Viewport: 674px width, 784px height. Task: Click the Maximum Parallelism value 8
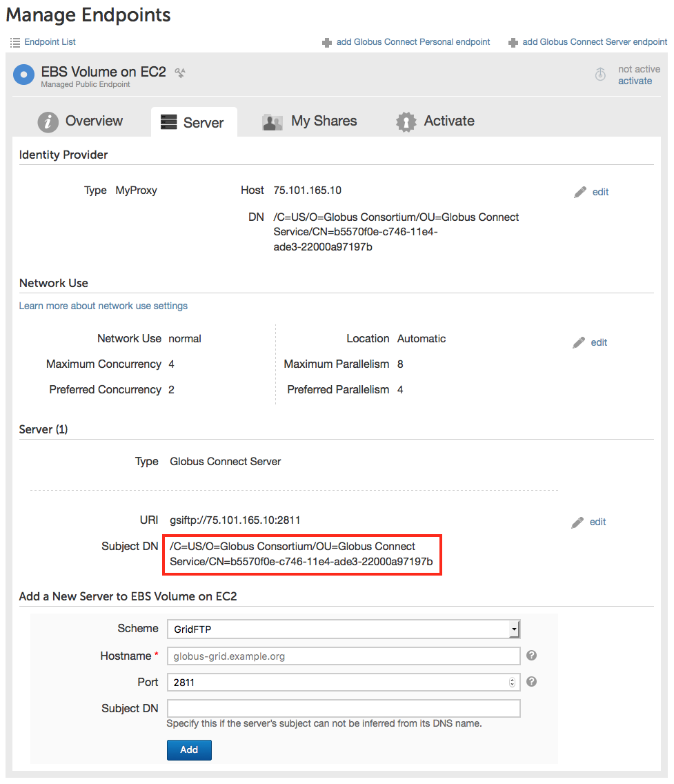(x=400, y=364)
